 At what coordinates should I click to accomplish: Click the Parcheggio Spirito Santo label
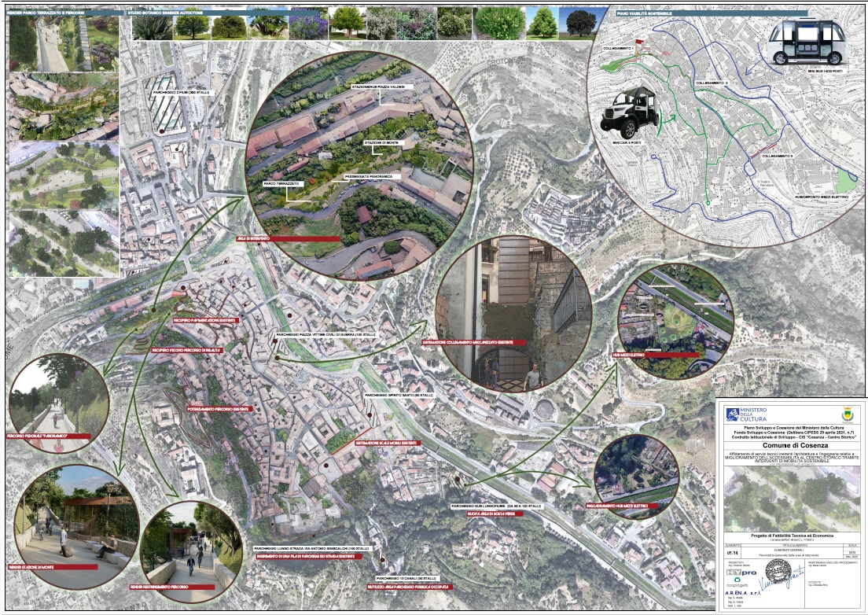pos(399,394)
